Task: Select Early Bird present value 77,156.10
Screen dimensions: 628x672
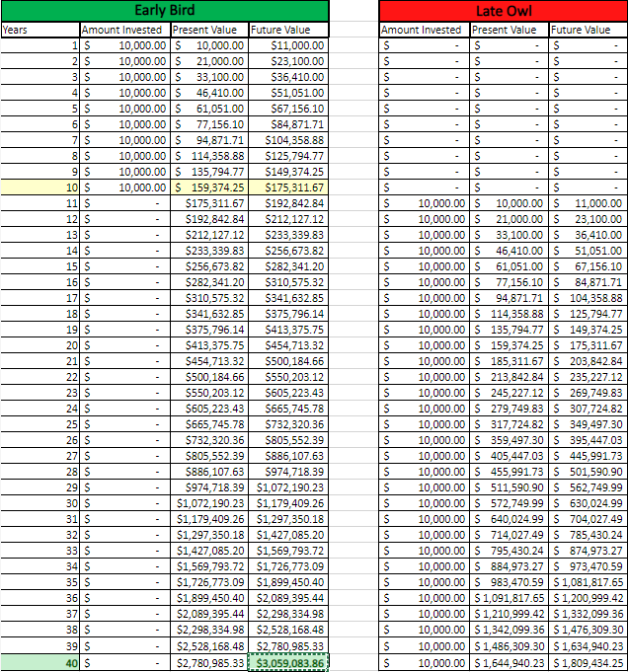Action: click(x=209, y=124)
